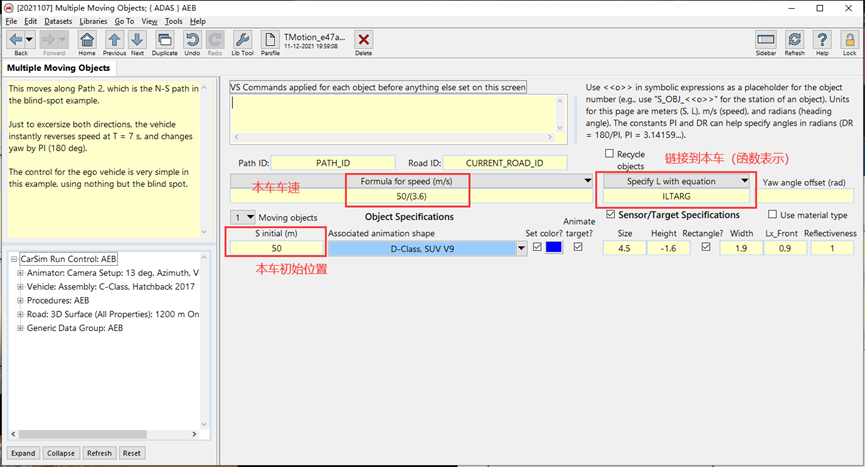The height and width of the screenshot is (467, 865).
Task: Click the Width field 1.9
Action: (741, 248)
